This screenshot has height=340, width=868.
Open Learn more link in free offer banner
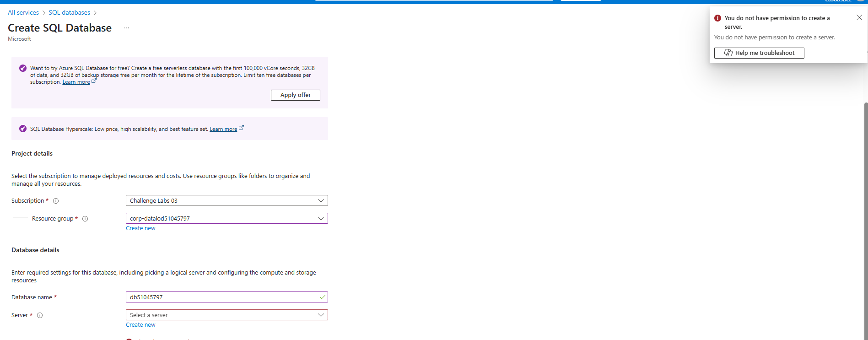pyautogui.click(x=76, y=82)
